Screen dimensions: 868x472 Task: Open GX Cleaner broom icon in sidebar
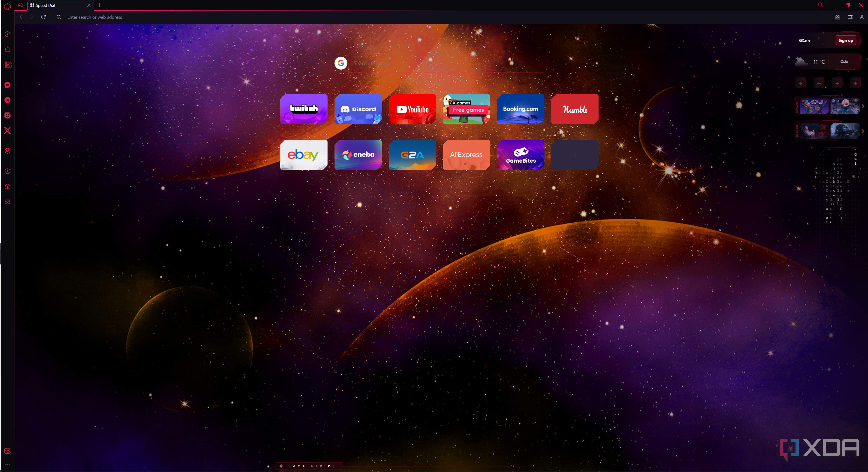[7, 49]
